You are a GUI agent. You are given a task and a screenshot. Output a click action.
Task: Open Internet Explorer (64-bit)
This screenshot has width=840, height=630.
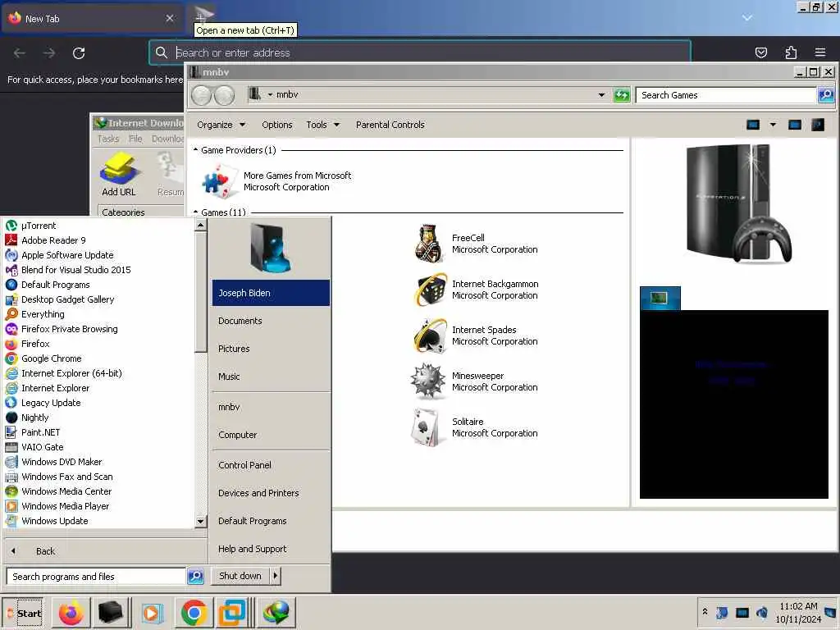pyautogui.click(x=64, y=373)
